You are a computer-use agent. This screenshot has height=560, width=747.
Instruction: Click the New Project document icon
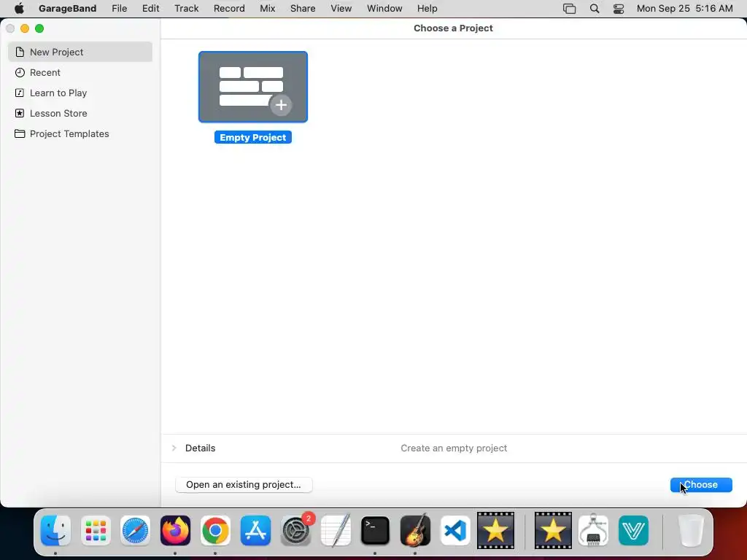coord(20,52)
